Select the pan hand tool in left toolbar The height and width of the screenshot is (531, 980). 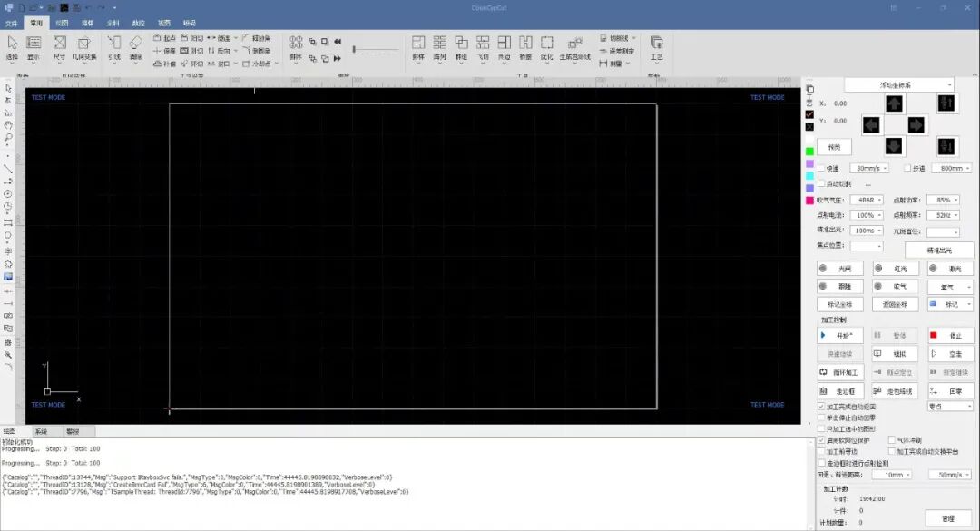[8, 125]
